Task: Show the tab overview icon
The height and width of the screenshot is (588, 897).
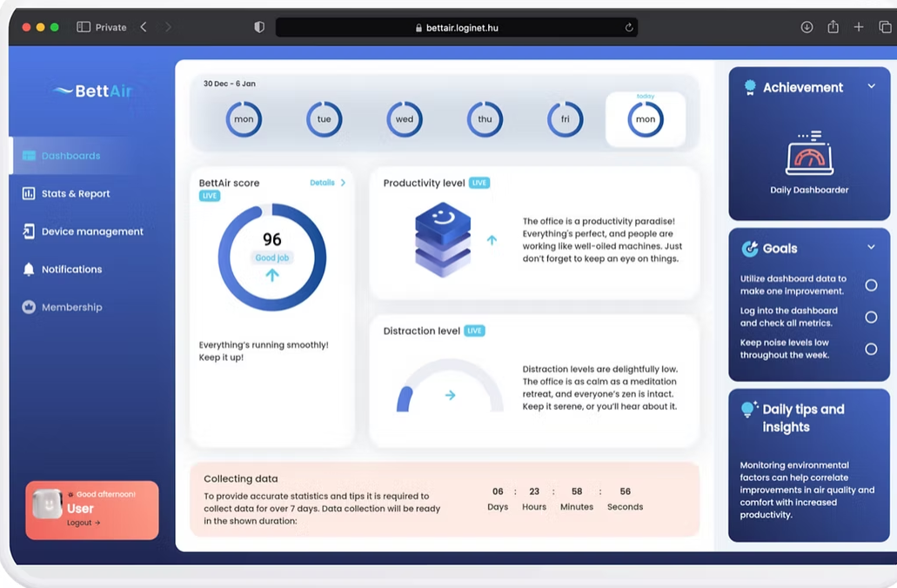Action: click(885, 27)
